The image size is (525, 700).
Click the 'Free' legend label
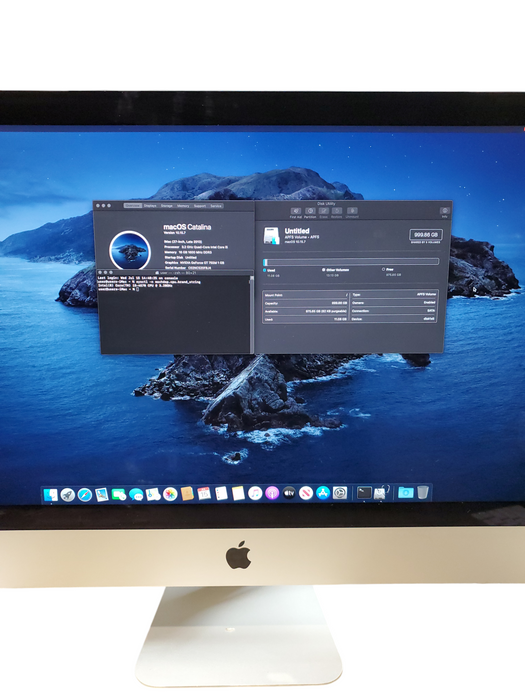tap(390, 270)
